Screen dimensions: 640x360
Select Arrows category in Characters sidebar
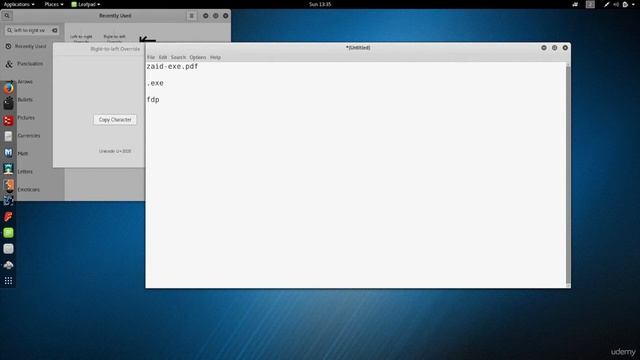coord(25,82)
